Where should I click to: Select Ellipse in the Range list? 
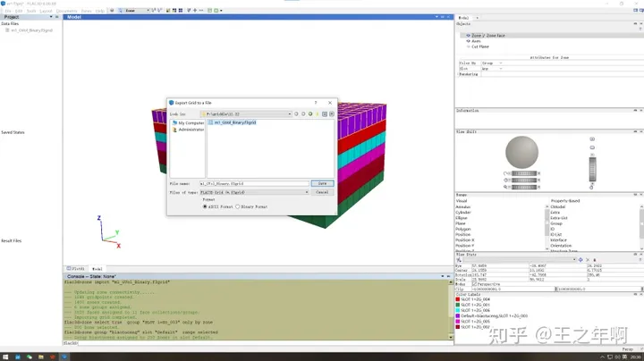point(462,218)
